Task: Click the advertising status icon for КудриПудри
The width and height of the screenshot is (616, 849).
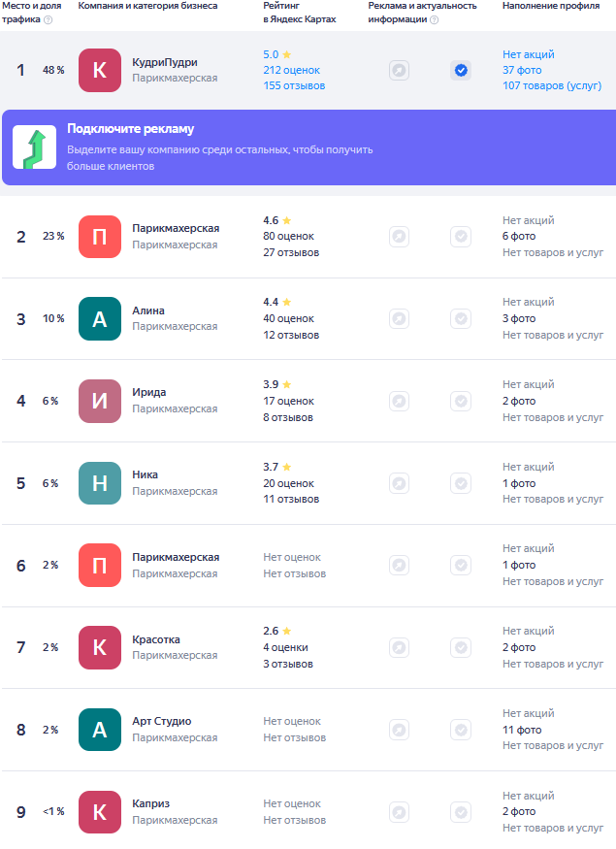Action: tap(399, 70)
